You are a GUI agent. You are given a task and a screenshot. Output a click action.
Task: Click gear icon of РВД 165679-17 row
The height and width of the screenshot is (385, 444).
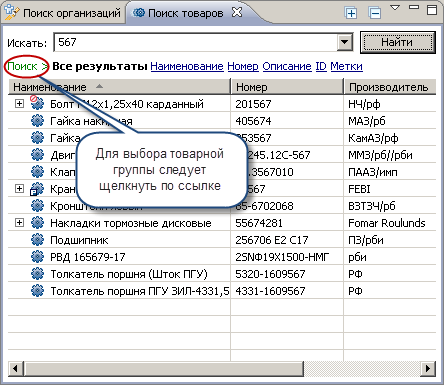tap(37, 257)
